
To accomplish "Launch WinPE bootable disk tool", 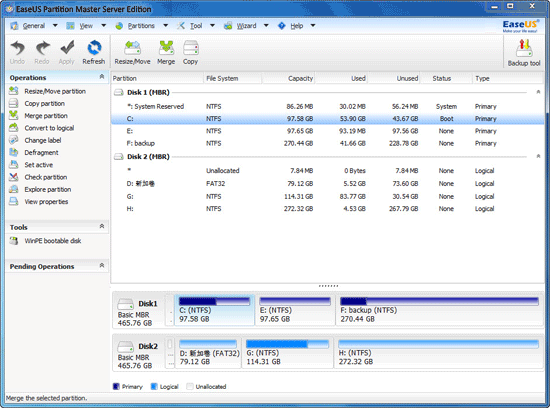I will [53, 241].
